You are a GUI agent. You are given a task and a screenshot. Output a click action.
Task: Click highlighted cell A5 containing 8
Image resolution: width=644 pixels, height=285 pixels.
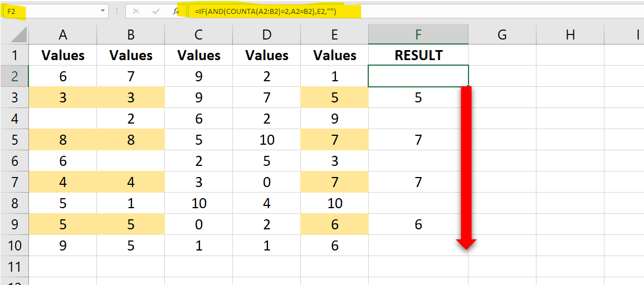(x=63, y=140)
